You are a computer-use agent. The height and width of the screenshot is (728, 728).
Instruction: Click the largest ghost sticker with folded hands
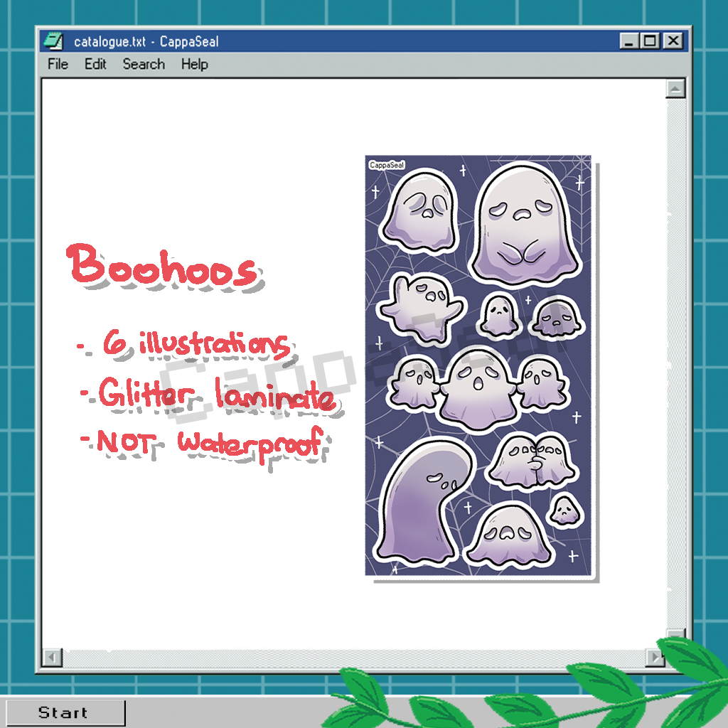click(523, 224)
